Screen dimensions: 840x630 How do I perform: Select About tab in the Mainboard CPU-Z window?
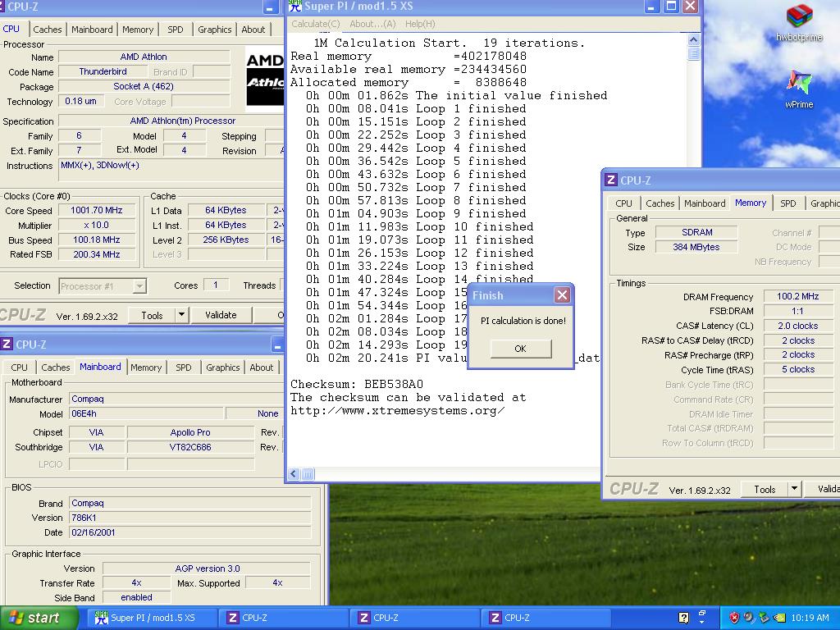pos(262,367)
